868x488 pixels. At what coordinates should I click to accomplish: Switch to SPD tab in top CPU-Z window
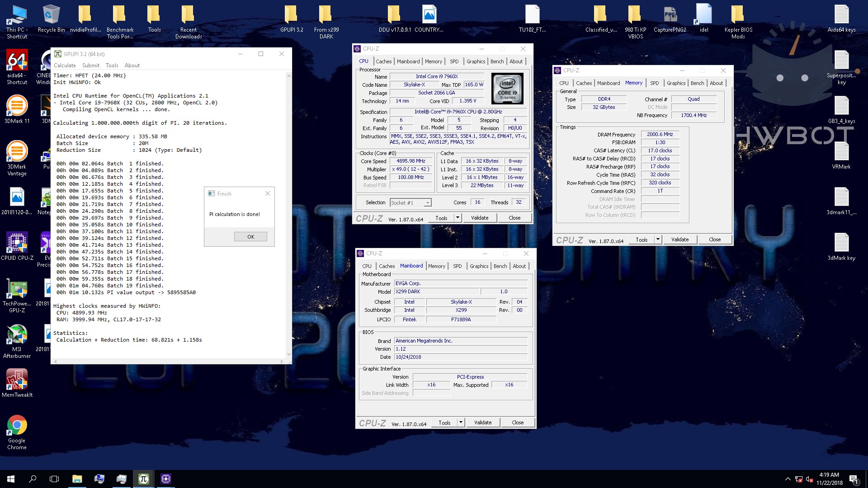click(454, 61)
